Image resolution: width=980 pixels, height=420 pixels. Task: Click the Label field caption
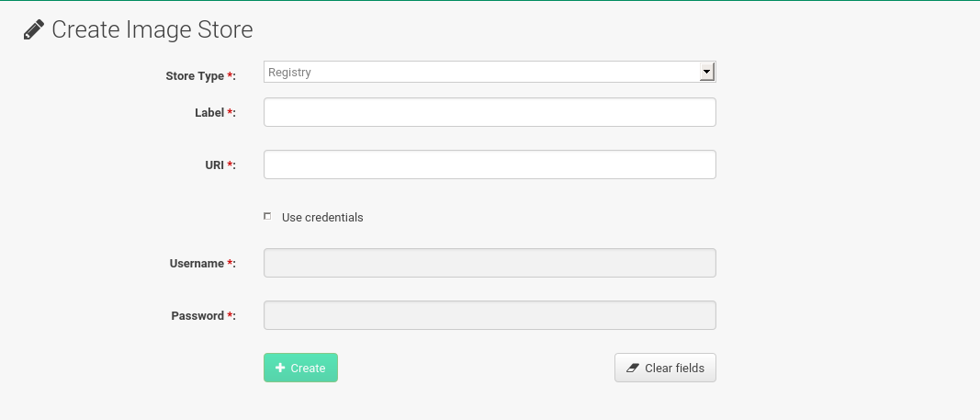209,112
